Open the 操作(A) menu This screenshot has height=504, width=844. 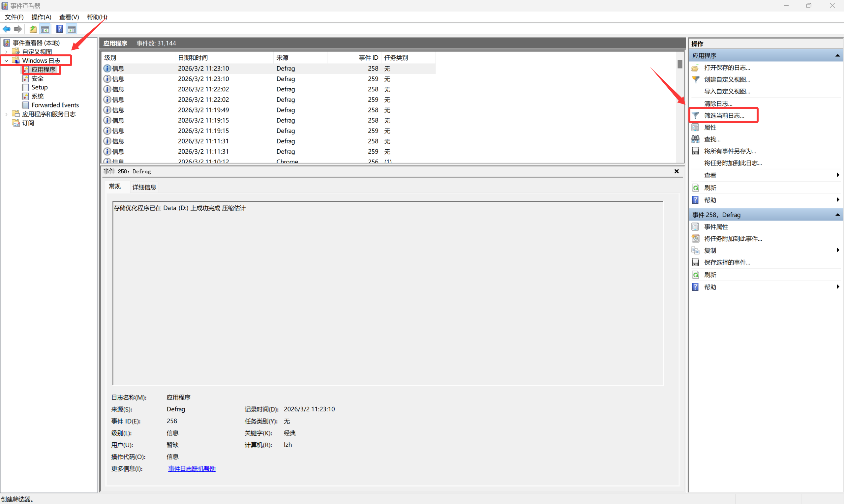coord(41,17)
